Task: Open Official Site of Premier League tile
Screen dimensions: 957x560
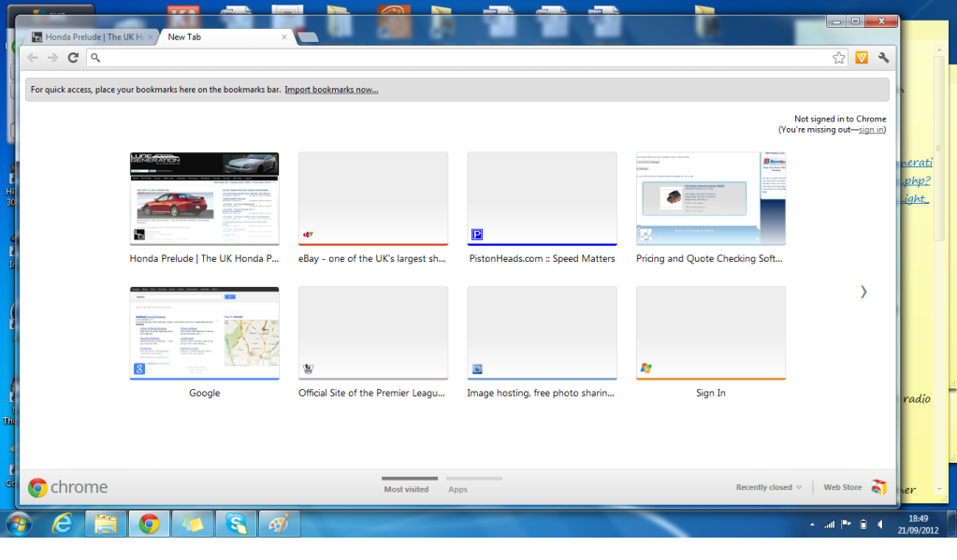Action: (x=373, y=333)
